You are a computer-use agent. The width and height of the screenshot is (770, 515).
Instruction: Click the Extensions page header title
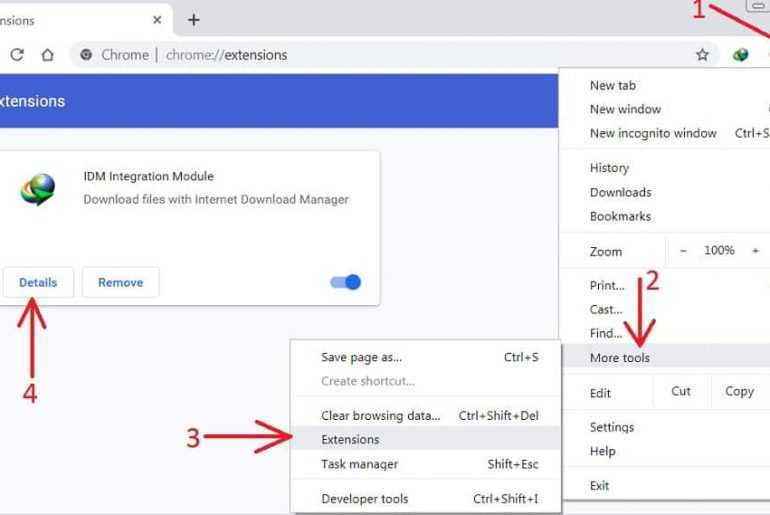coord(32,101)
